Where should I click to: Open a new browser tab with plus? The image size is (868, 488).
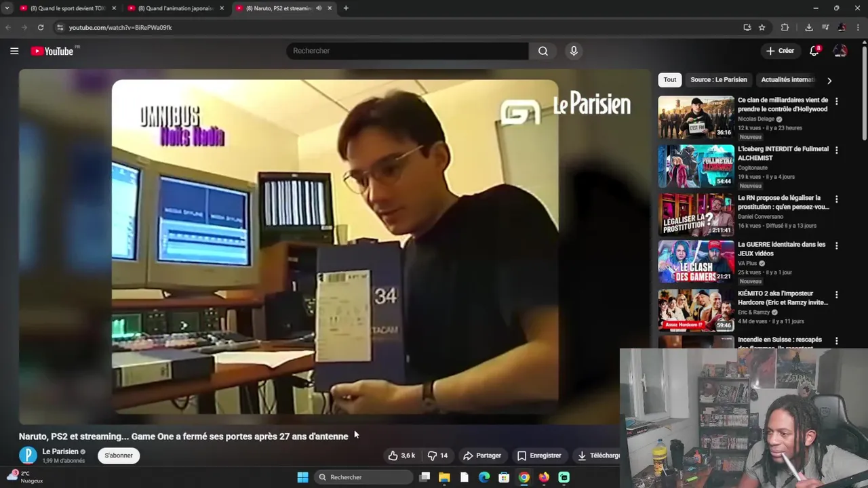click(346, 8)
